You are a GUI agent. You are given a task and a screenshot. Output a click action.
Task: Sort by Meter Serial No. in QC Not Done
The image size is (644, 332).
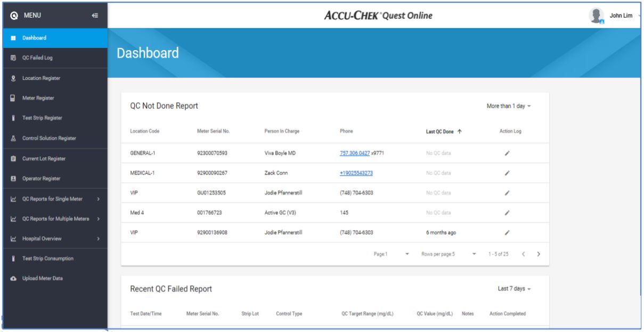coord(213,131)
